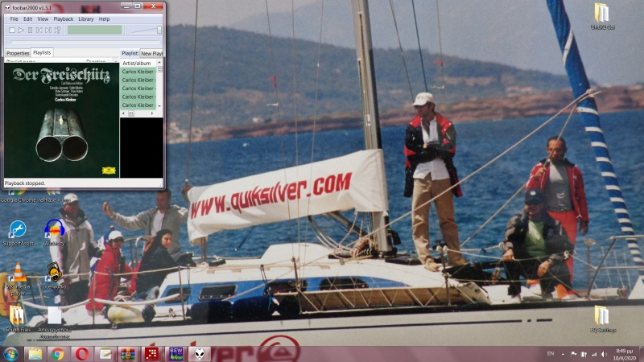Open WinRAR from the taskbar
Screen dimensions: 644x362
128,354
